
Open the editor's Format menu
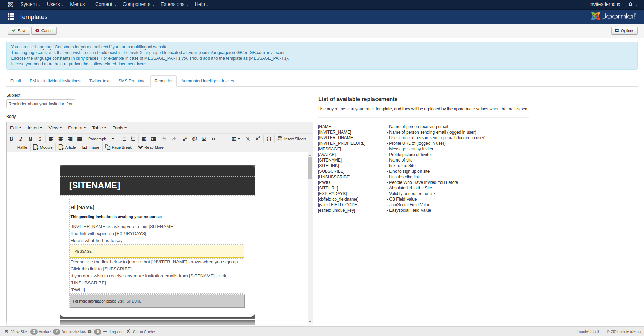(77, 128)
